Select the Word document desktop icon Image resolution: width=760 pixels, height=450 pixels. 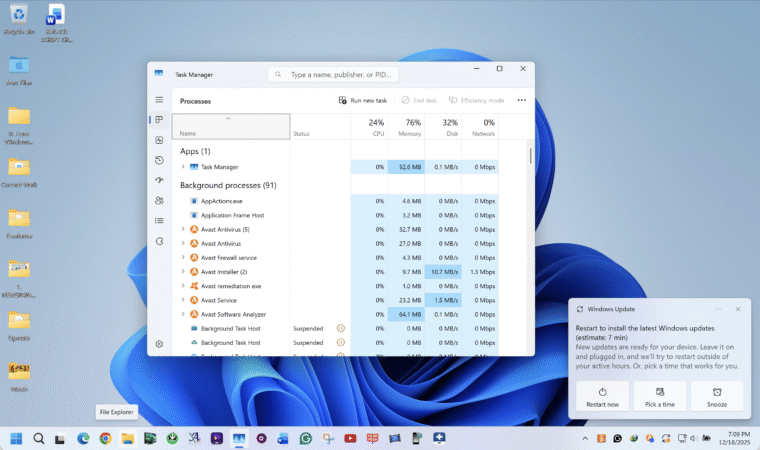pos(56,23)
